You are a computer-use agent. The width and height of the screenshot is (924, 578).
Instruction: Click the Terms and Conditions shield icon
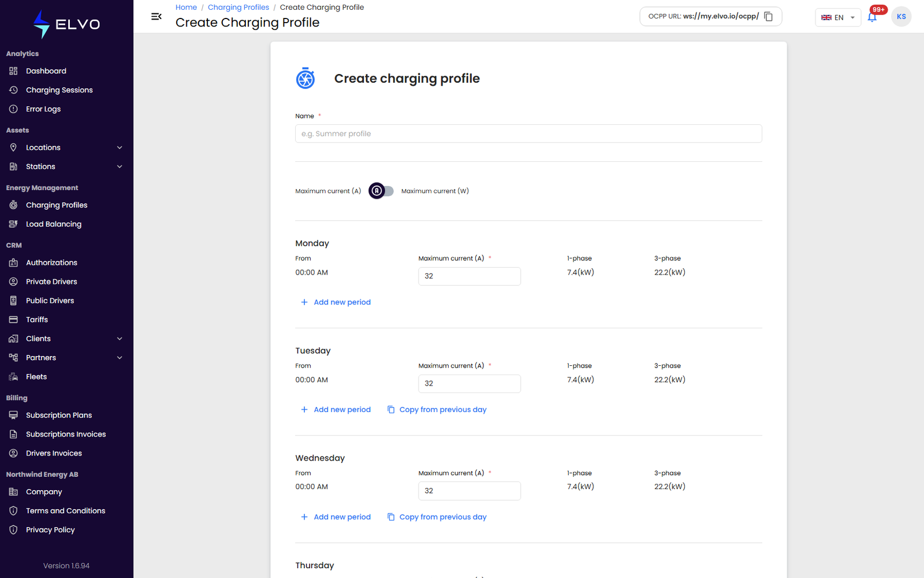[x=13, y=511]
